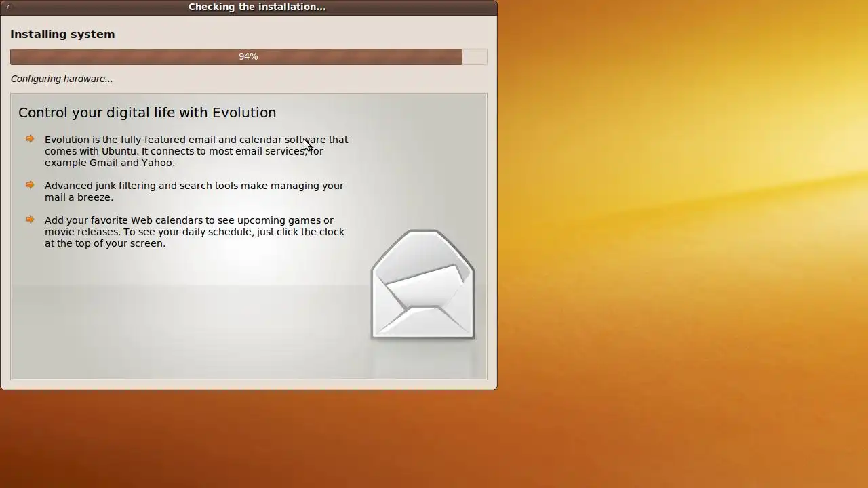Click the "Checking the installation..." title bar
The width and height of the screenshot is (868, 488).
pyautogui.click(x=249, y=7)
